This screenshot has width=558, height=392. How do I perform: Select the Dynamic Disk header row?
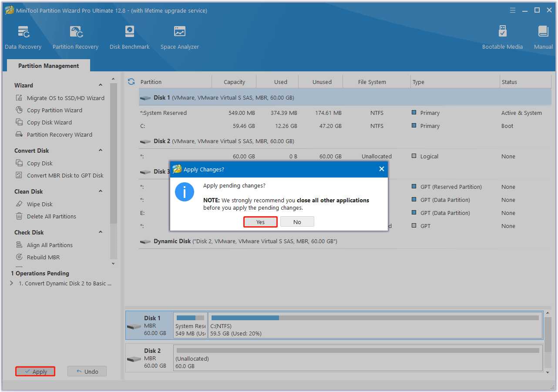345,241
